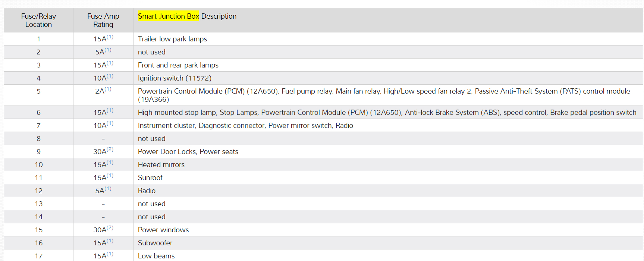The height and width of the screenshot is (261, 644).
Task: Click the Trailer low park lamps description
Action: 172,39
